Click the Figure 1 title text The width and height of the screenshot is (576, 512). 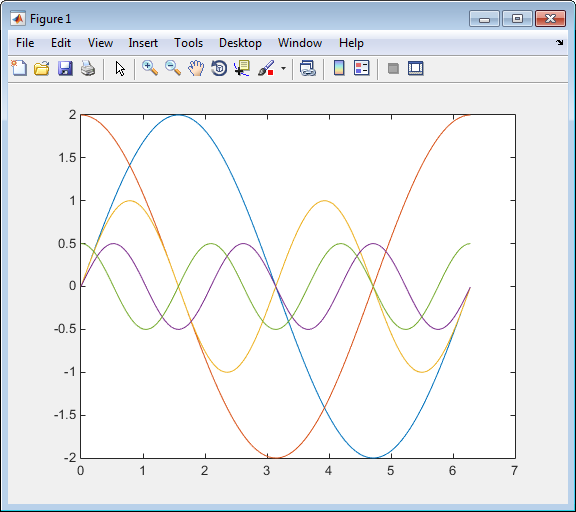50,19
